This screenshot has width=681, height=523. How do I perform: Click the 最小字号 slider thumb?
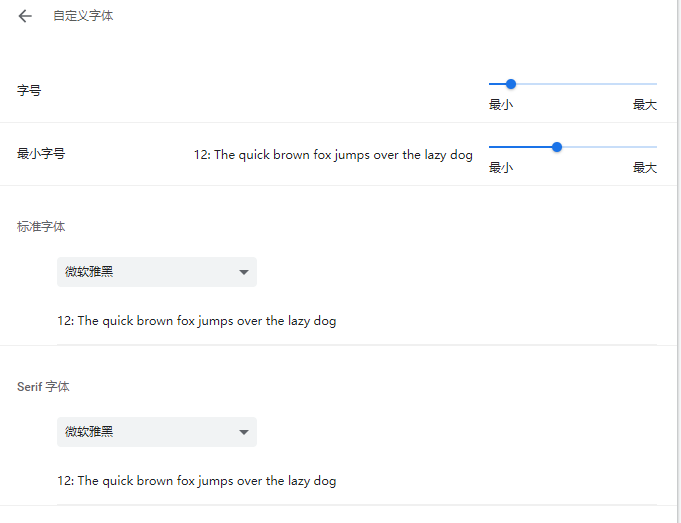(557, 147)
